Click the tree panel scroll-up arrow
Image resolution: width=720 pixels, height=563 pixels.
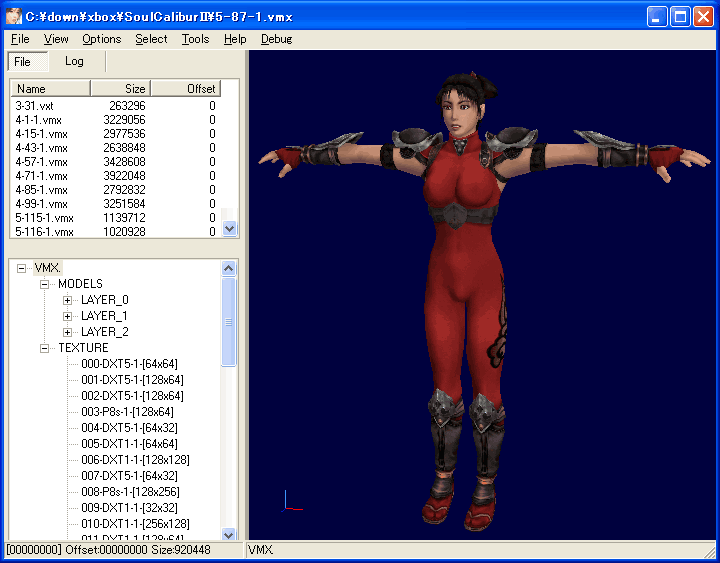point(229,268)
